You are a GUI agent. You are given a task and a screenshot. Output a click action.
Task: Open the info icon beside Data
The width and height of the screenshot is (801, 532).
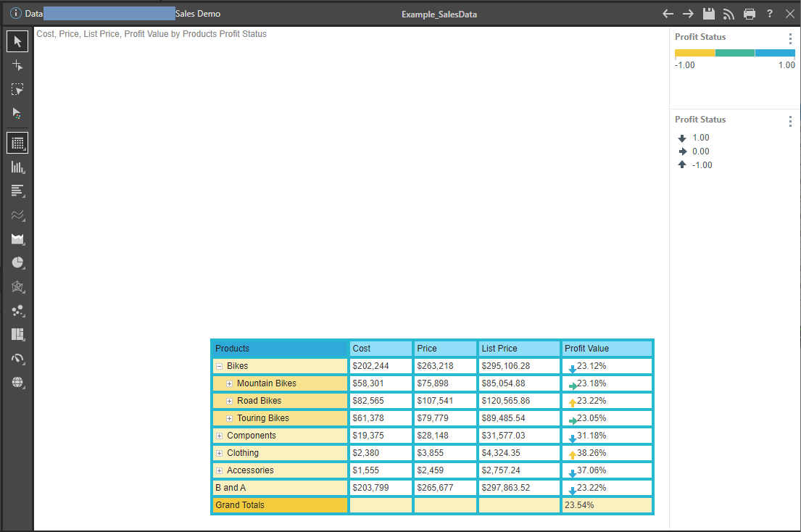click(x=16, y=14)
